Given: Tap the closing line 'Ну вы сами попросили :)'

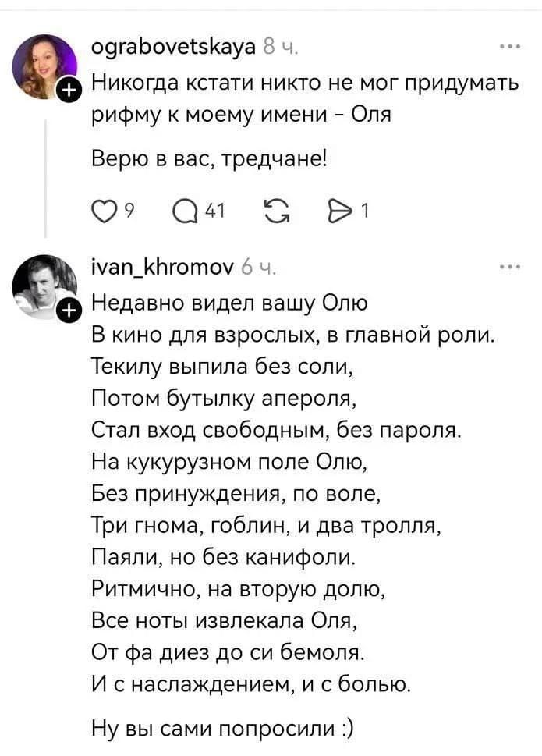Looking at the screenshot, I should pos(222,730).
